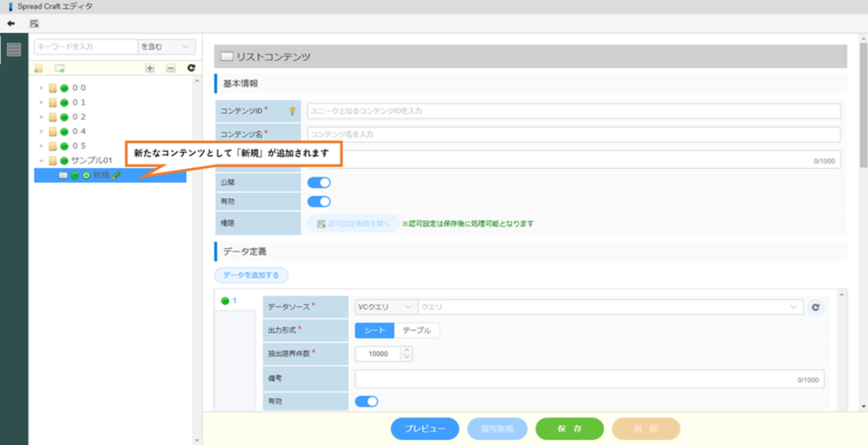This screenshot has height=445, width=868.
Task: Open the VCクエリ data source dropdown
Action: (384, 307)
